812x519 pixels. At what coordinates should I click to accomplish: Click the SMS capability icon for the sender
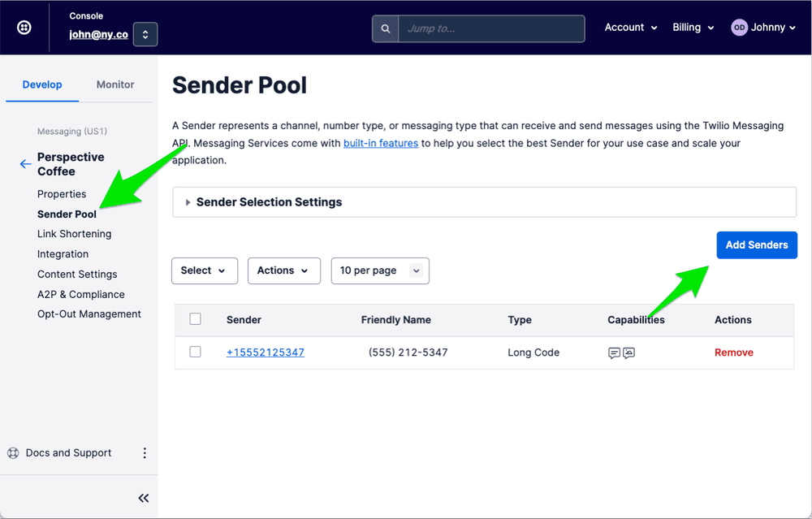[615, 352]
